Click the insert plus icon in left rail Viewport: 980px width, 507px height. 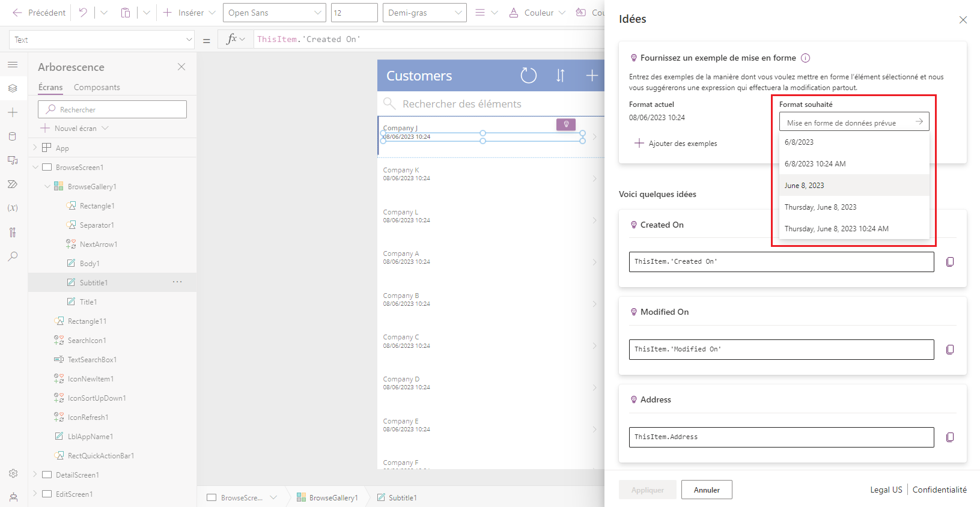pyautogui.click(x=13, y=112)
